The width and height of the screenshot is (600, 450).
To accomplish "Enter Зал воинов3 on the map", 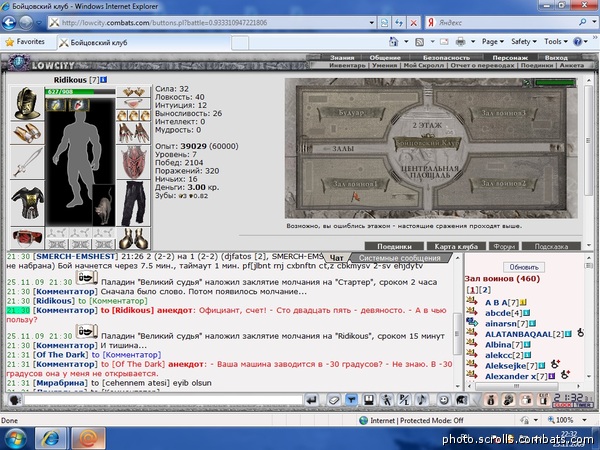I will 503,113.
